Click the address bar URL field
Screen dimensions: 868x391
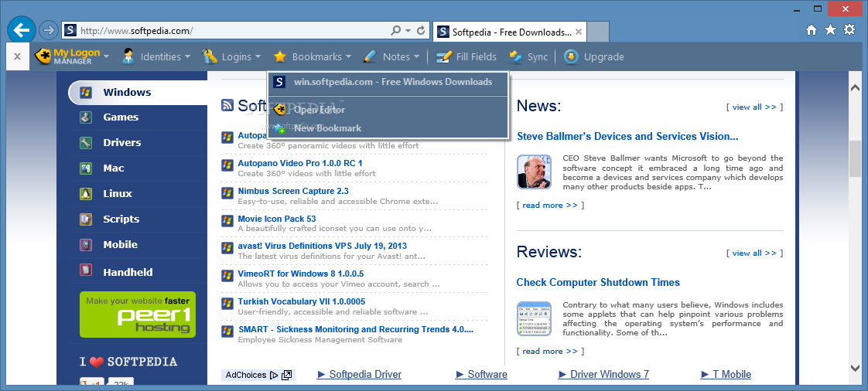click(233, 30)
